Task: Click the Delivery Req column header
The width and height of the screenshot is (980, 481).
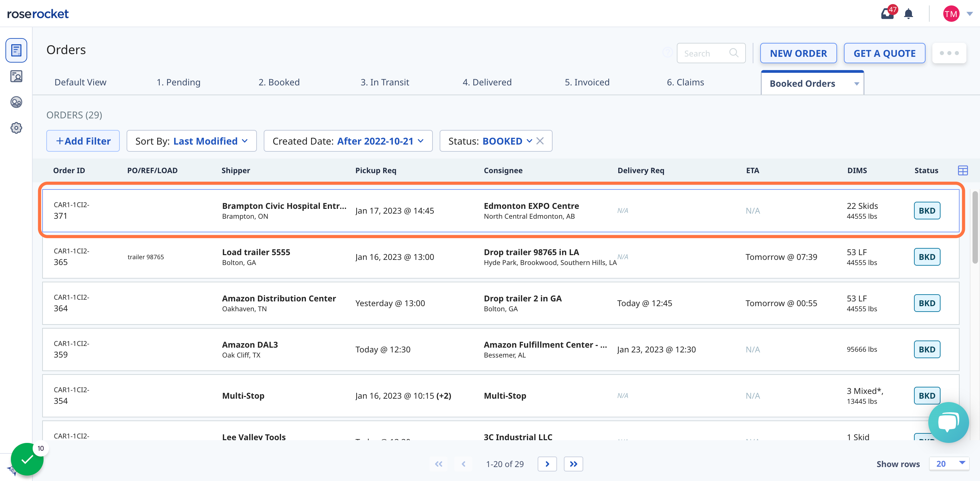Action: tap(641, 170)
